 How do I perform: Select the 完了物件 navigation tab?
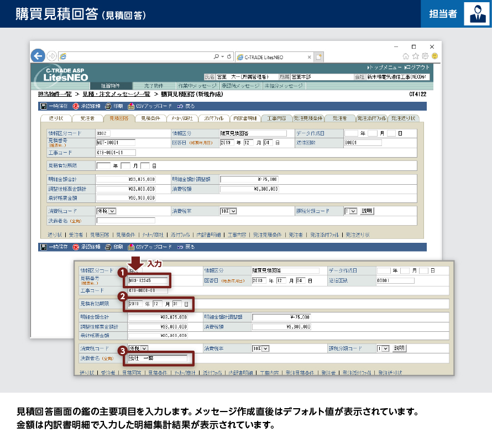(153, 86)
